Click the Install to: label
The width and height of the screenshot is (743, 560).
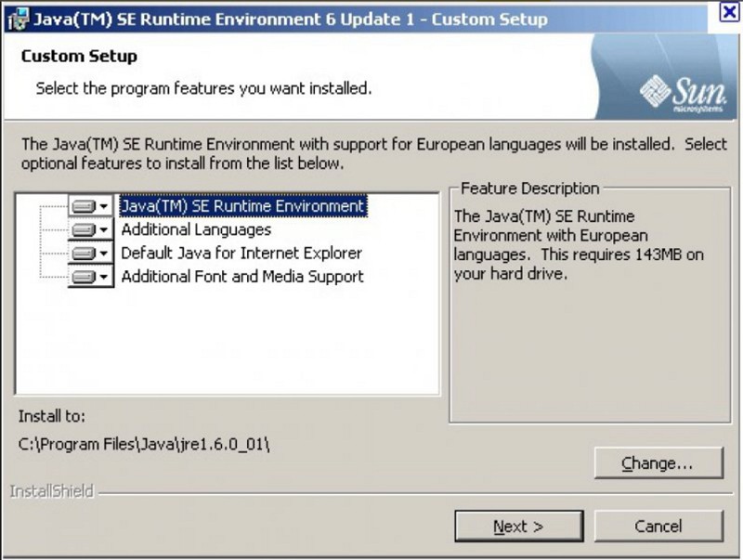tap(52, 416)
